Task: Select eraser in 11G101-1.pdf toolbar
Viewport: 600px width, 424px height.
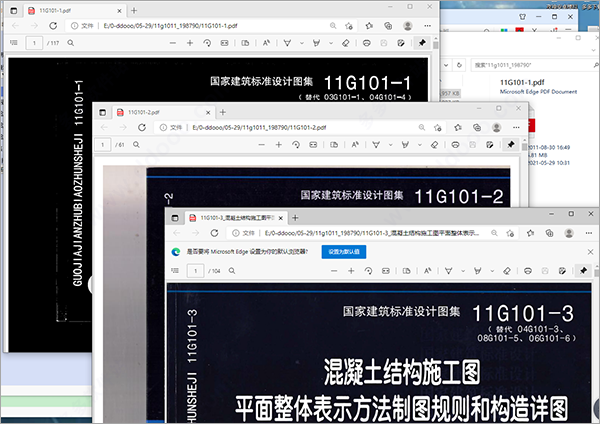Action: click(346, 43)
